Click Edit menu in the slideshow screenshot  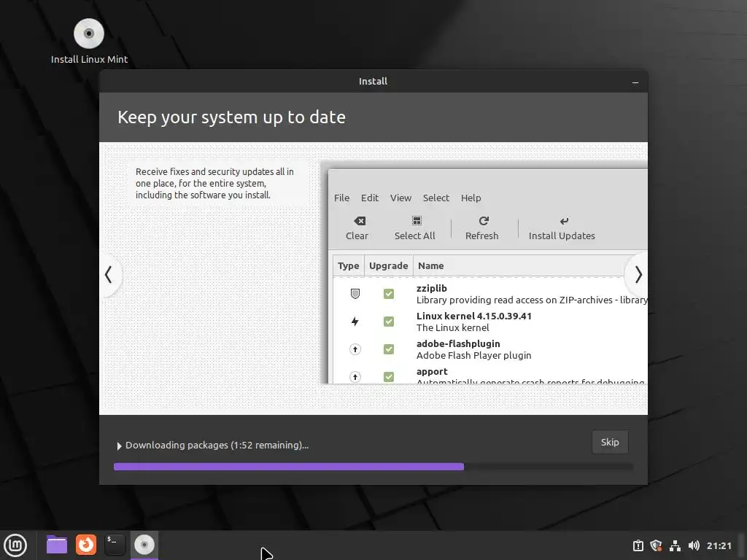pyautogui.click(x=370, y=198)
